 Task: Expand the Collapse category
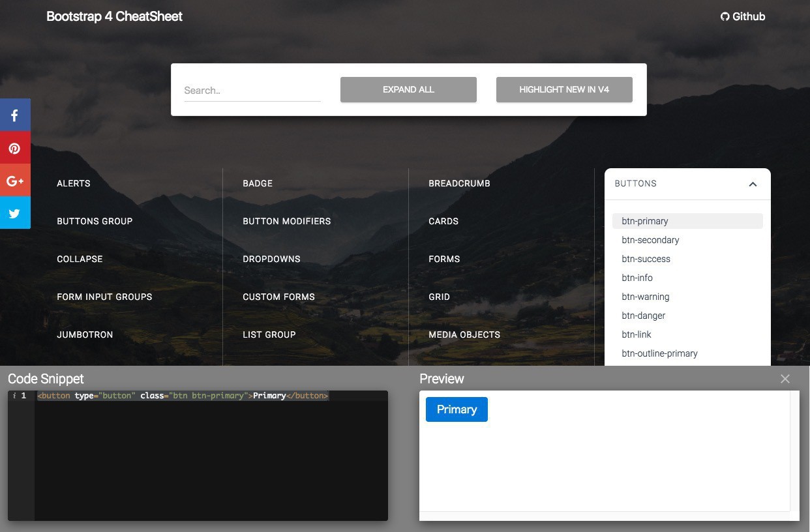(x=80, y=259)
